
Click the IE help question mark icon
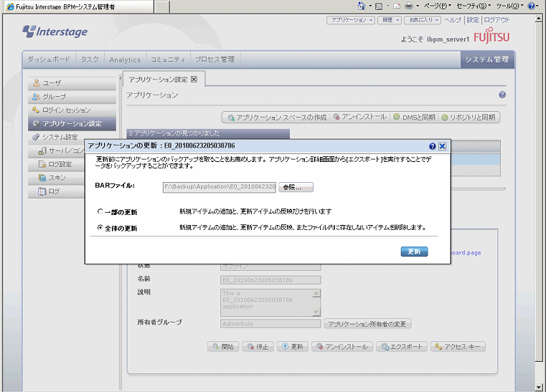tap(531, 6)
